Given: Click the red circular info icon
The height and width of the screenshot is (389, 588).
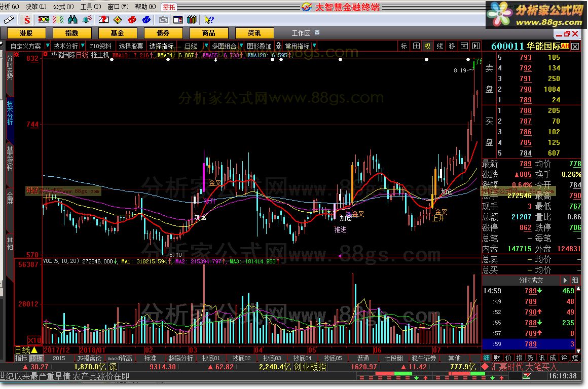Looking at the screenshot, I should (132, 19).
